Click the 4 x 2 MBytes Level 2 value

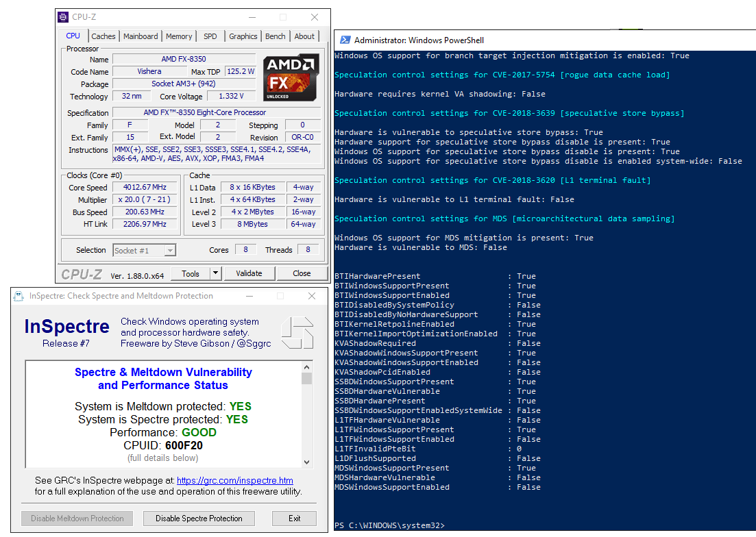[253, 212]
